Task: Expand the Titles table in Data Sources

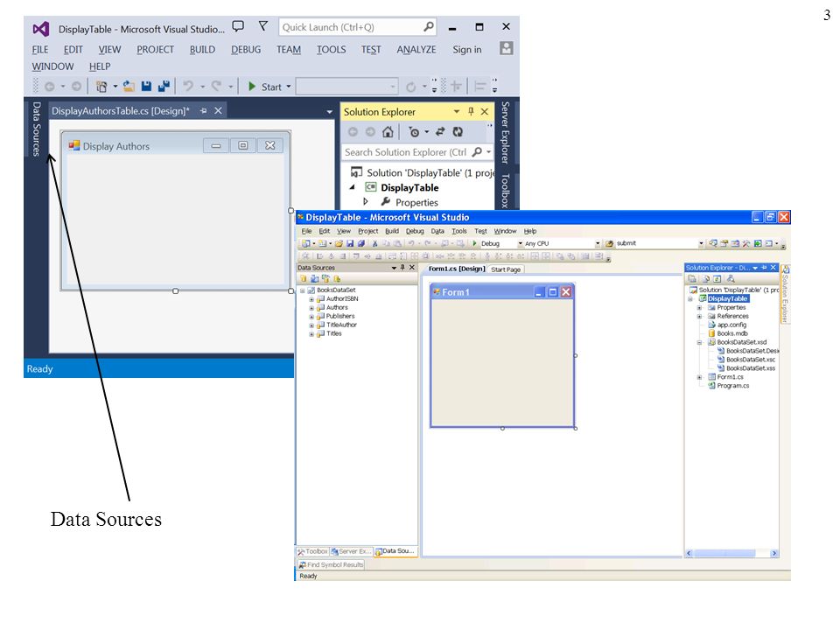Action: [x=311, y=333]
